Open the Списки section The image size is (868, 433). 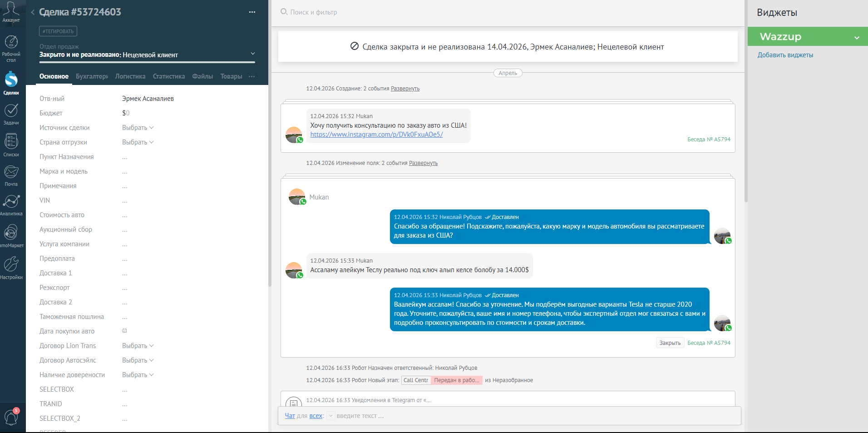pos(11,145)
